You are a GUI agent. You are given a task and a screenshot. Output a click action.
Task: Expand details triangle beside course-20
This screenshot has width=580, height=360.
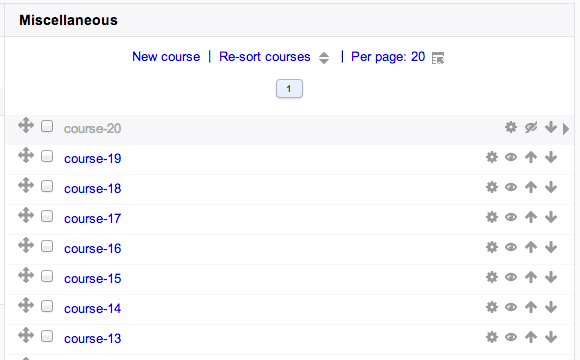coord(566,129)
